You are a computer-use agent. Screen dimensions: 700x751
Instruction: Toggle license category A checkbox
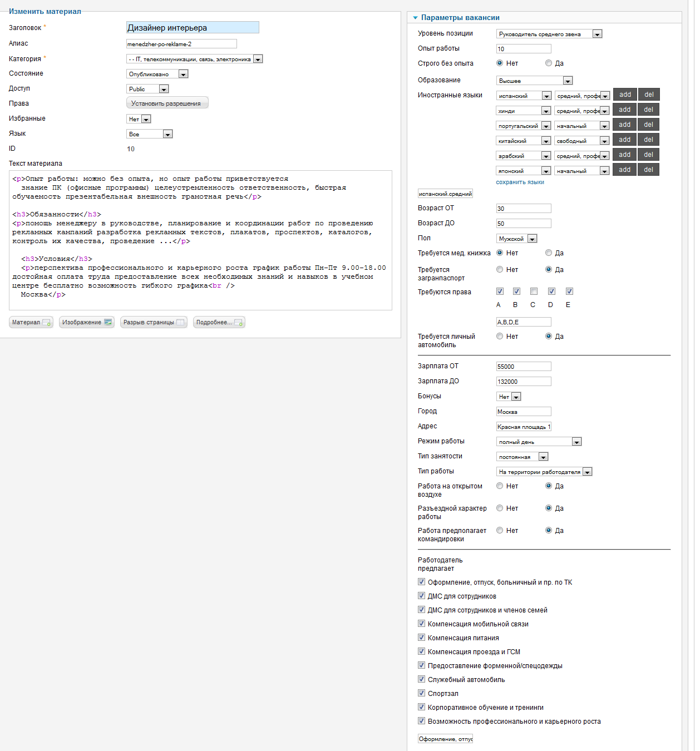[x=500, y=291]
